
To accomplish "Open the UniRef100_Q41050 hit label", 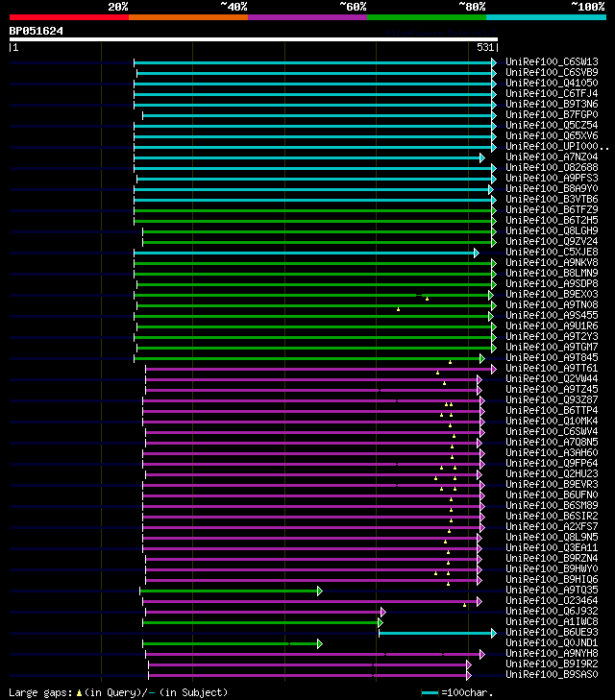I will (x=552, y=83).
